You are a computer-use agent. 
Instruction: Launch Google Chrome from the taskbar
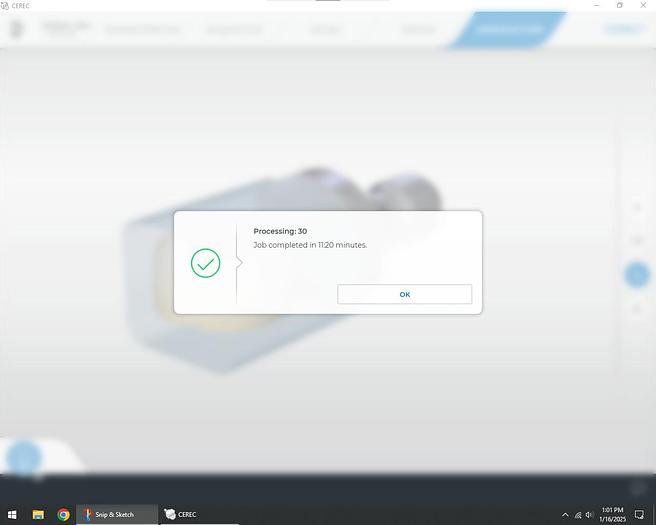pyautogui.click(x=63, y=514)
